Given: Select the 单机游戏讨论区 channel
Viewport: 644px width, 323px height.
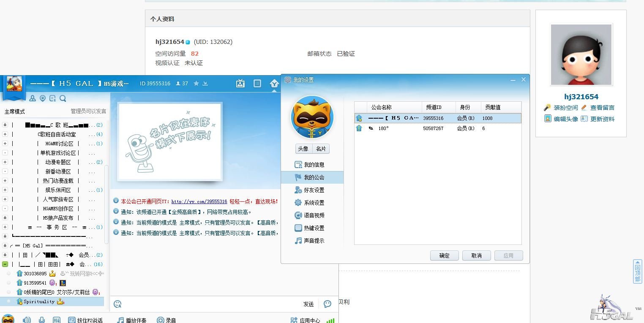Looking at the screenshot, I should point(58,153).
